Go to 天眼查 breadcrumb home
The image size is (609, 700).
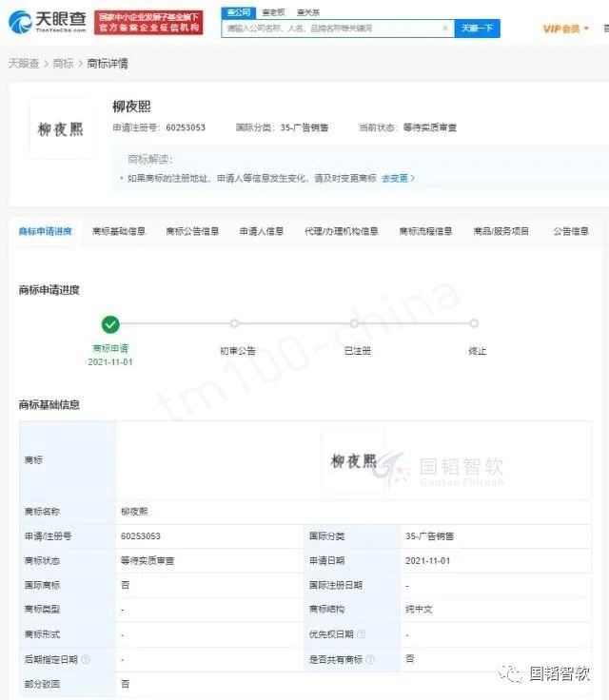(24, 64)
